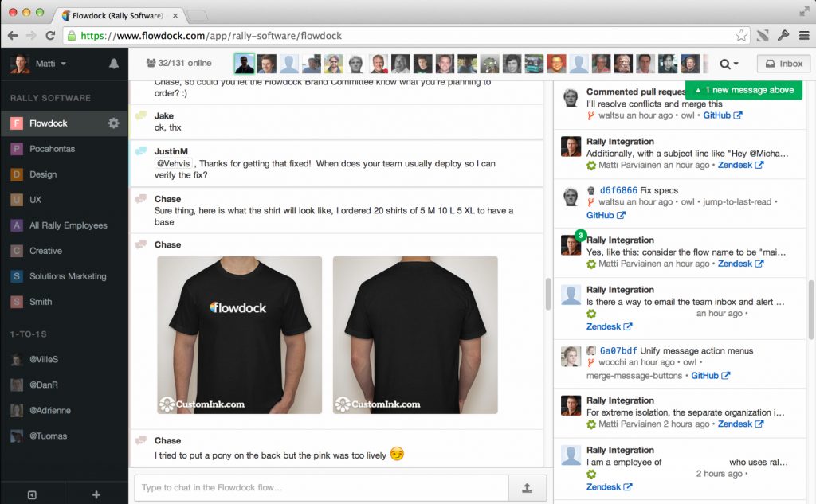The image size is (816, 504).
Task: Collapse the sidebar with bottom-left icon
Action: [x=32, y=494]
